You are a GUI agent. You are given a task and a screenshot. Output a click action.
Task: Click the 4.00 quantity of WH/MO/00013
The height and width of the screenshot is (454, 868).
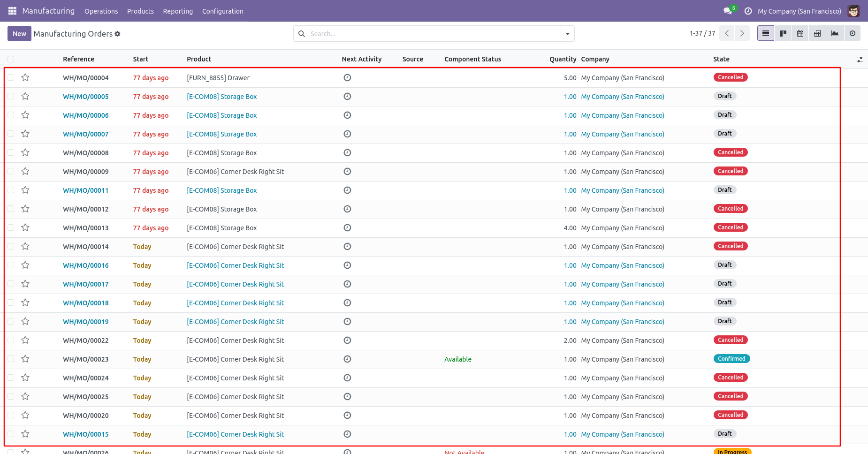point(570,228)
